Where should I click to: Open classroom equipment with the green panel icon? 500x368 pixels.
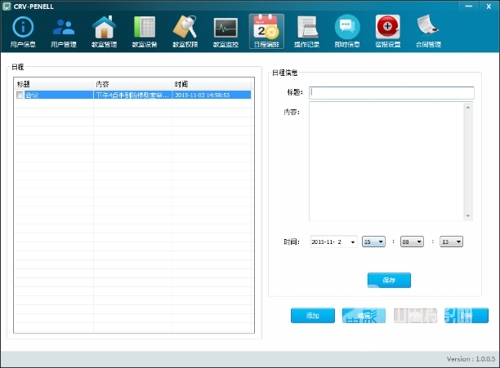[x=144, y=32]
